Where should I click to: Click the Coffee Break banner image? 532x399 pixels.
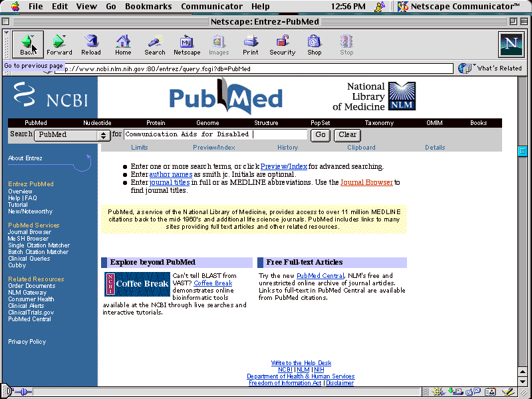click(137, 284)
